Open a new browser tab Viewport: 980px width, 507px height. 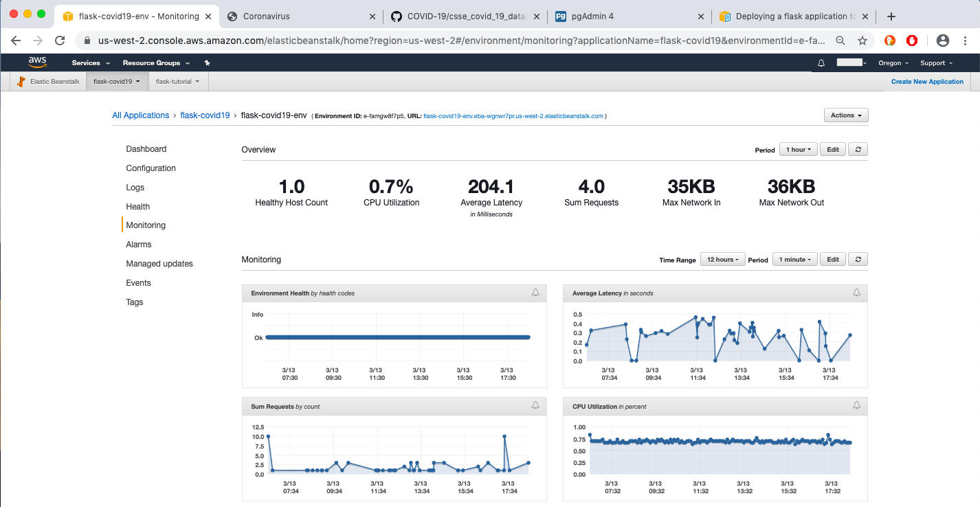coord(891,16)
